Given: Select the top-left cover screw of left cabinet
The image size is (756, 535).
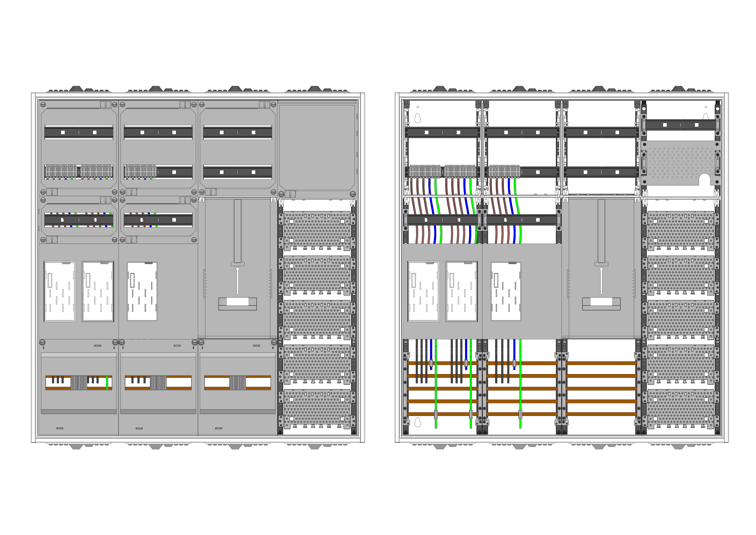Looking at the screenshot, I should click(x=43, y=105).
